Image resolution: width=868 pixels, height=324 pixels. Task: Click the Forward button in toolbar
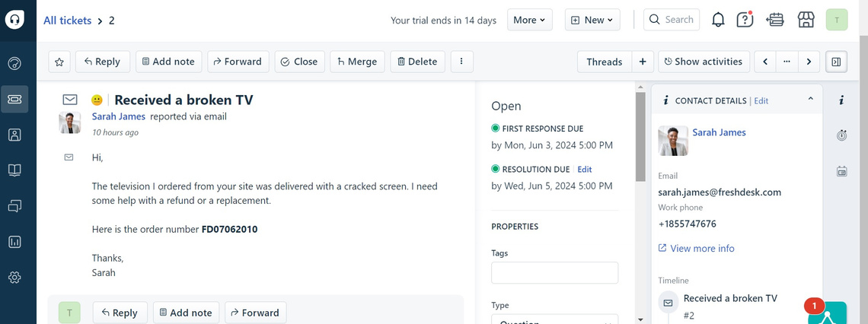pos(237,62)
